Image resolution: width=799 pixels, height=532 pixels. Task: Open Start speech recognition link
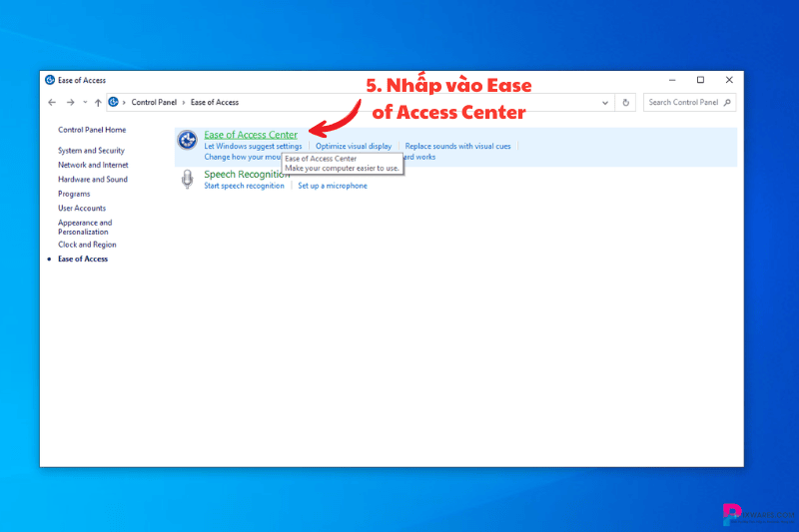pos(244,186)
